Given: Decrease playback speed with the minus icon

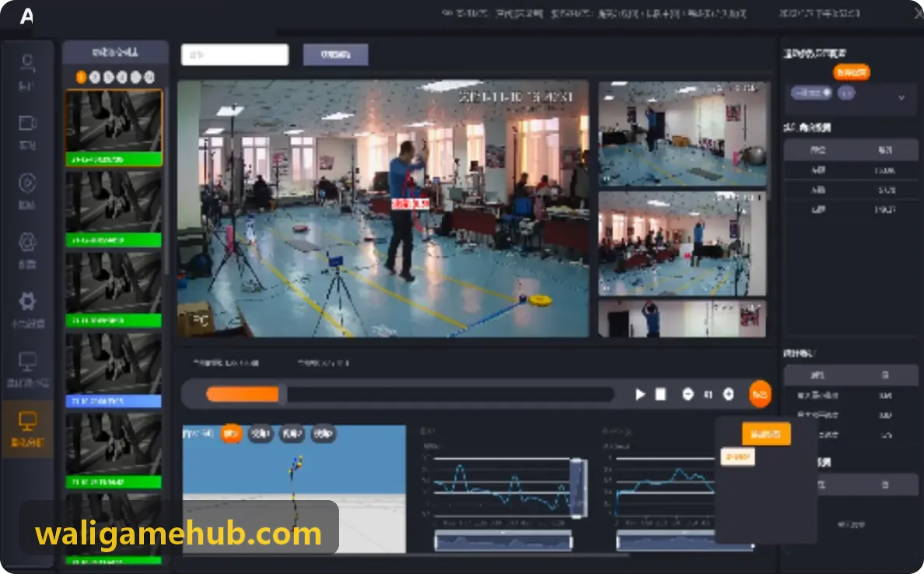Looking at the screenshot, I should click(x=688, y=394).
